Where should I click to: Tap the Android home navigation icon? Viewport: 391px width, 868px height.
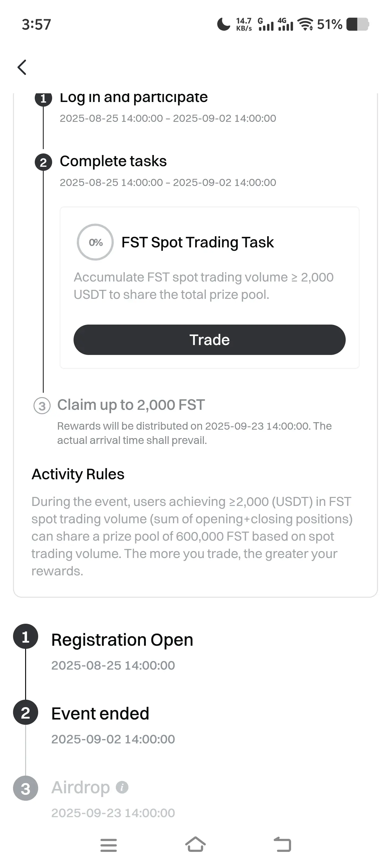195,844
